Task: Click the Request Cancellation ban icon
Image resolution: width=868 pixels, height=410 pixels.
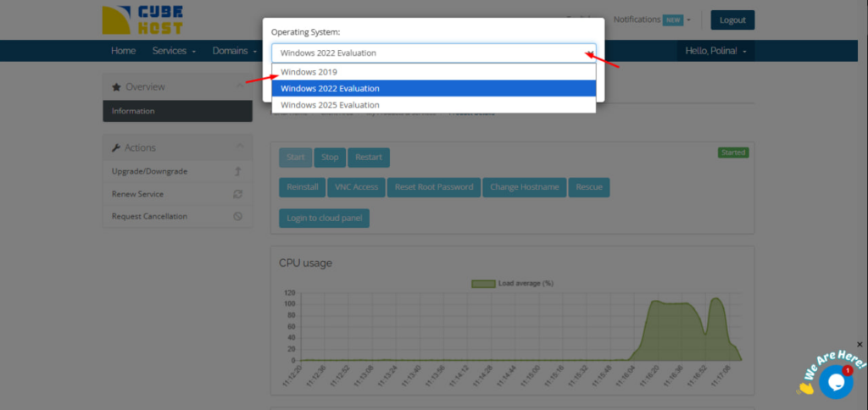Action: click(238, 216)
